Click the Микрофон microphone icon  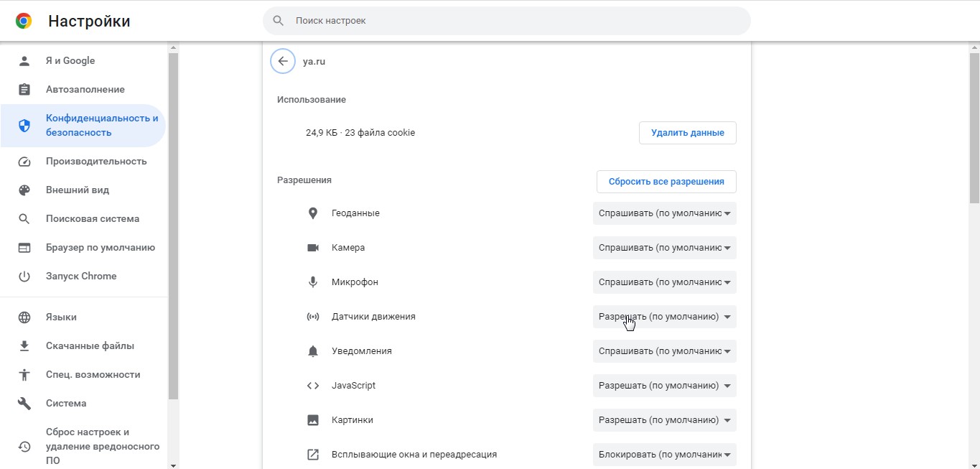(x=312, y=282)
